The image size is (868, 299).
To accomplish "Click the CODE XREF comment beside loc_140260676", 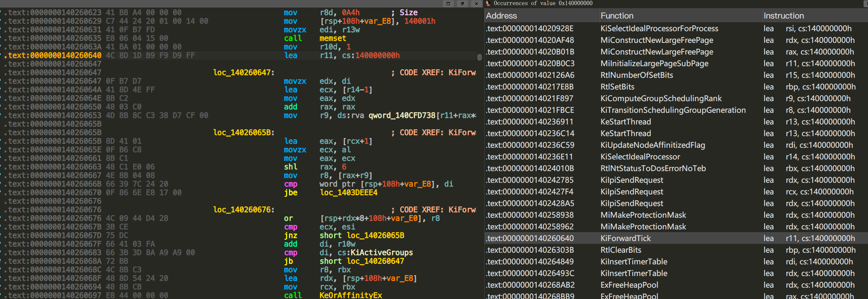I will 434,210.
